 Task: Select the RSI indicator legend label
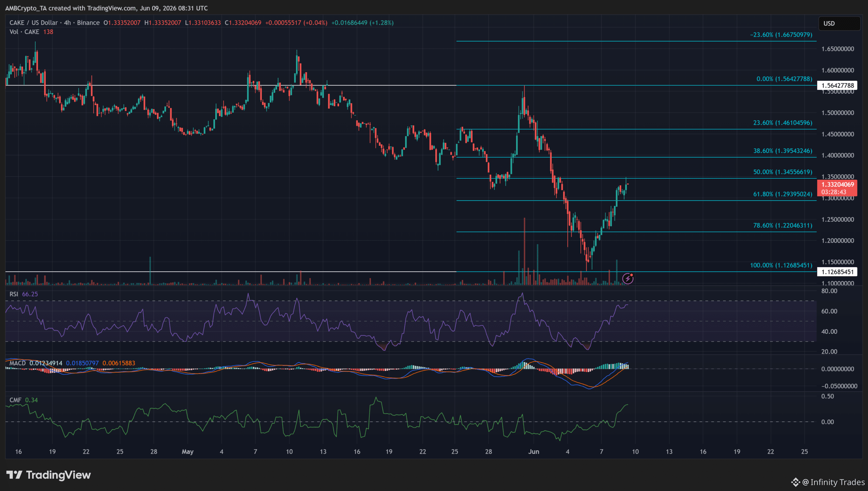tap(14, 294)
